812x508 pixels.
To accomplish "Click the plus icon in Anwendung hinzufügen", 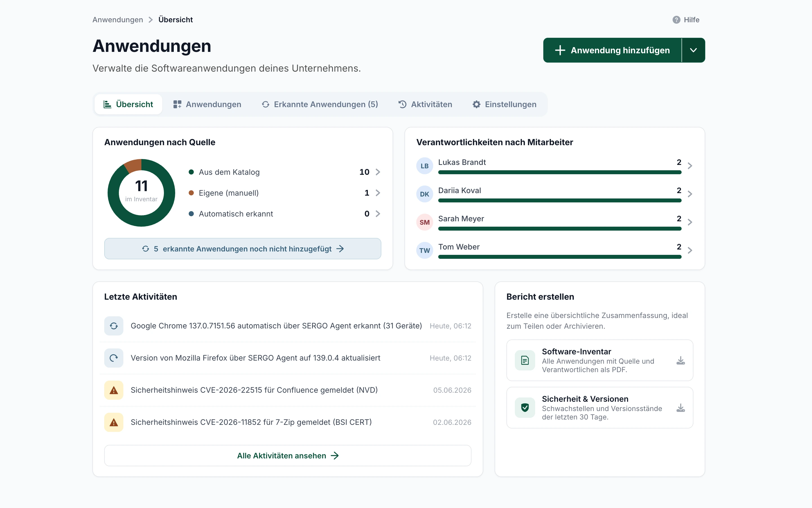I will 560,50.
